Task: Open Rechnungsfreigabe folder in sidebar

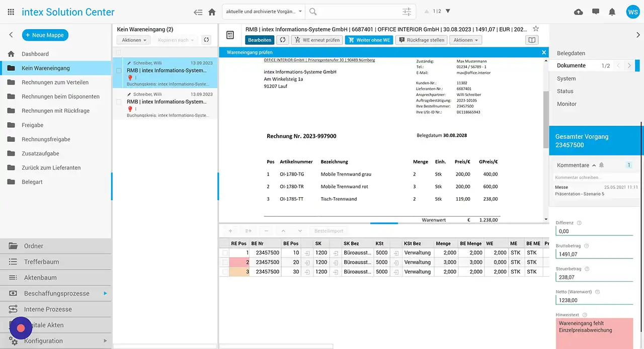Action: coord(46,139)
